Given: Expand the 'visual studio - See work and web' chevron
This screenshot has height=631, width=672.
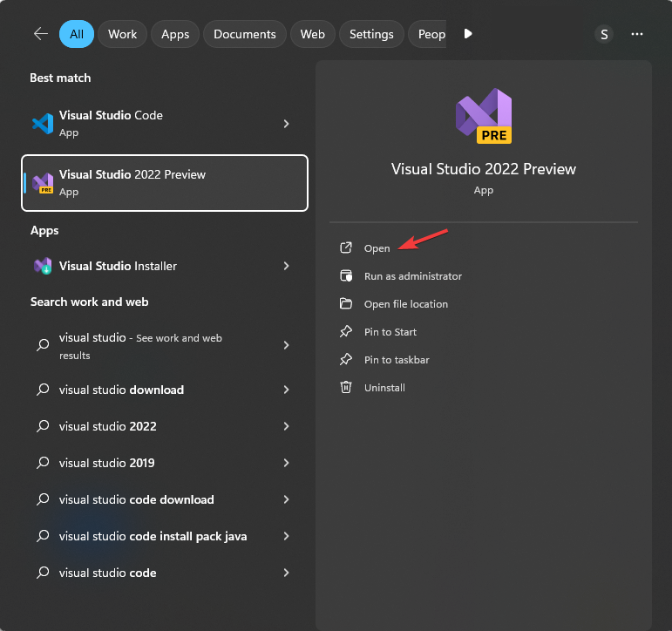Looking at the screenshot, I should [x=286, y=345].
